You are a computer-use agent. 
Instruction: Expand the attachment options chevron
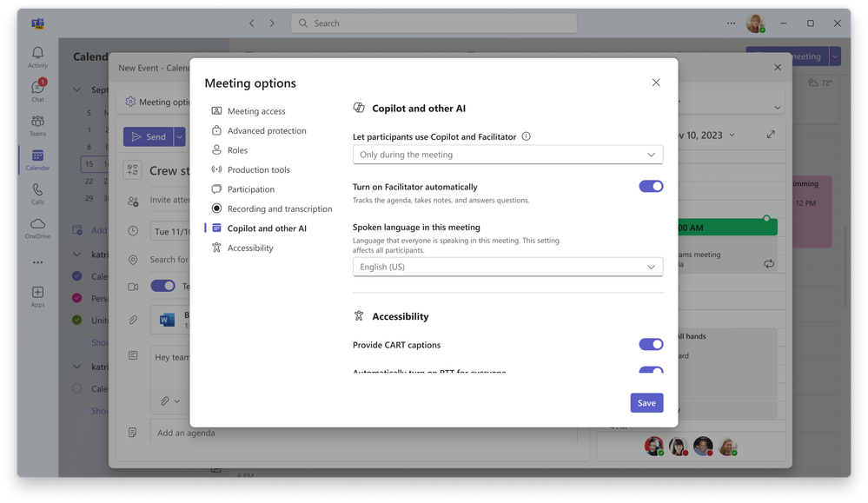click(177, 401)
